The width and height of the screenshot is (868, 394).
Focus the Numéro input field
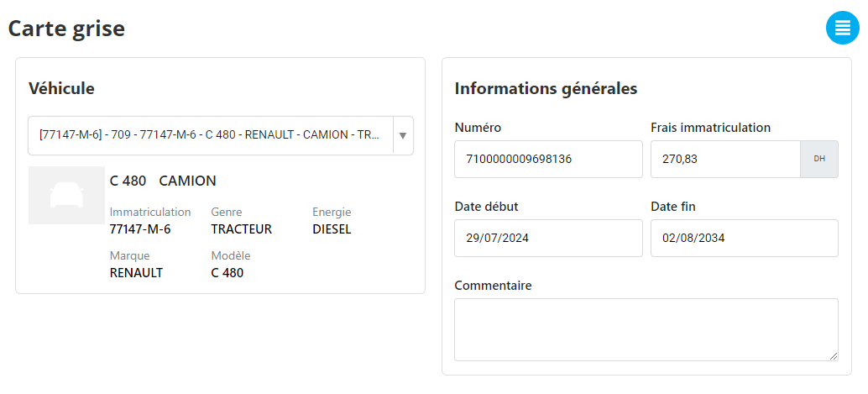(548, 160)
